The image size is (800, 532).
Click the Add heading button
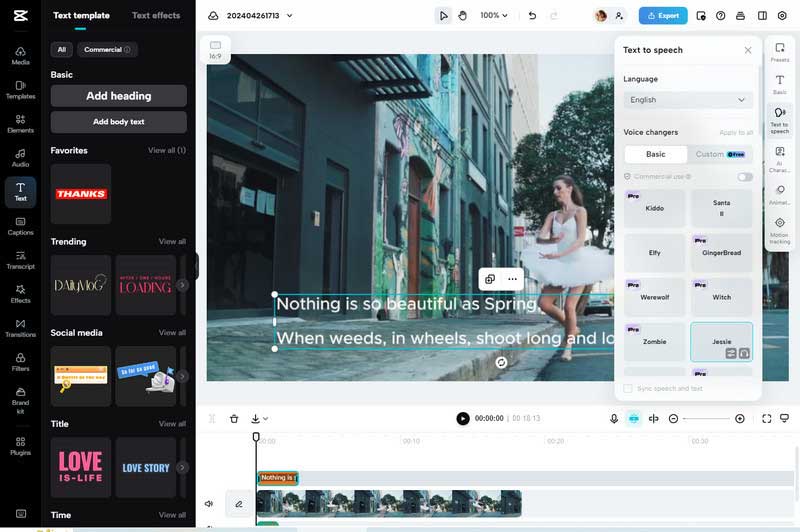[118, 96]
